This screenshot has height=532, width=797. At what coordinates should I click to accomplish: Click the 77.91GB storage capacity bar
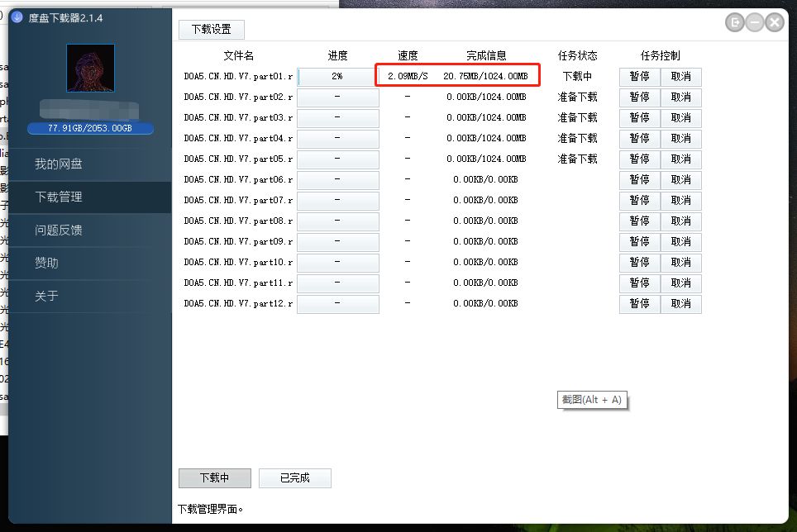click(90, 127)
